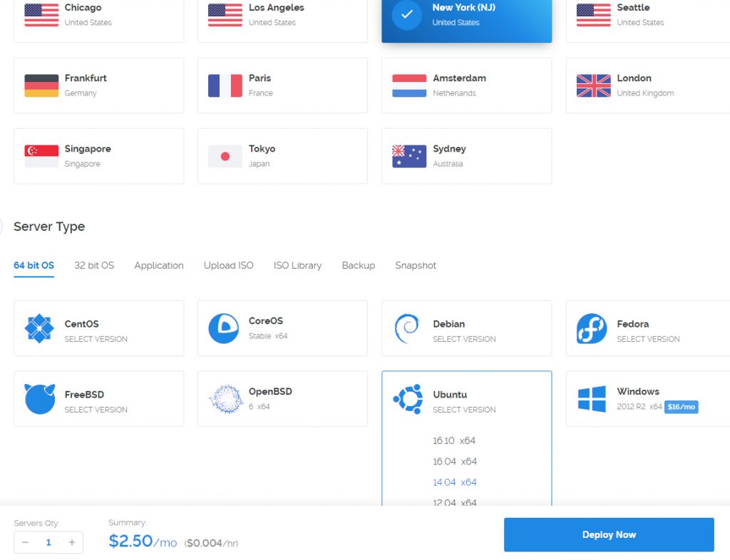Open the Upload ISO tab
The width and height of the screenshot is (730, 560).
click(229, 266)
